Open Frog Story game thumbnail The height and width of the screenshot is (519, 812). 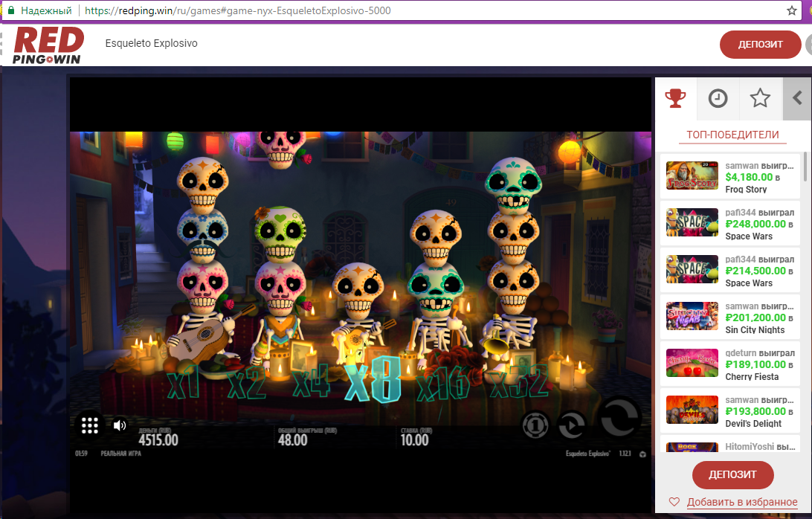tap(692, 175)
